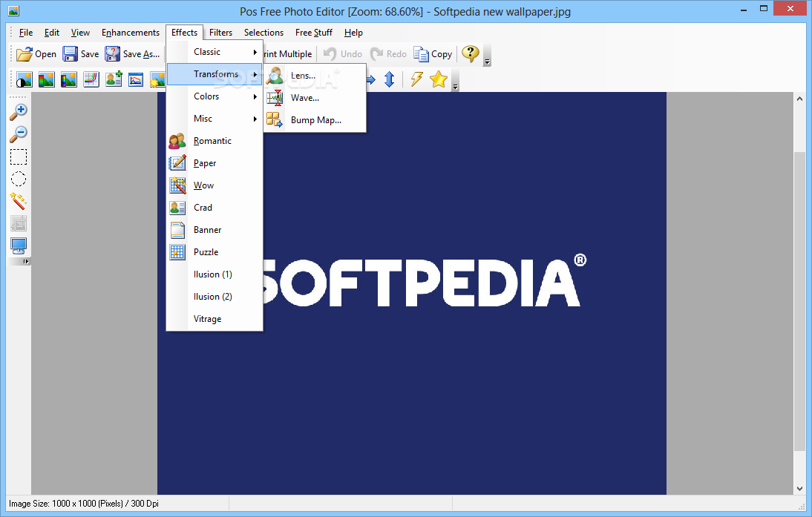Click the Redo button
The height and width of the screenshot is (517, 812).
[388, 54]
